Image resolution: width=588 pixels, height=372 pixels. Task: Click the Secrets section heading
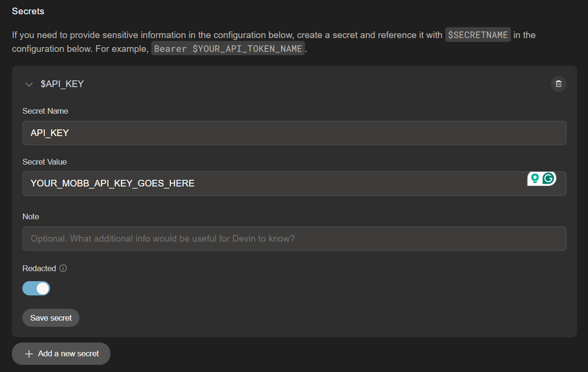(x=28, y=11)
